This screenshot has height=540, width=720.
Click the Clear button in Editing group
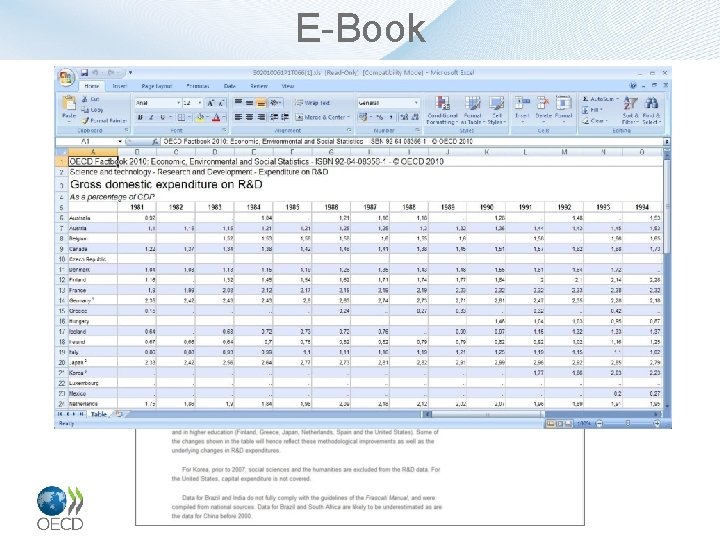(595, 121)
